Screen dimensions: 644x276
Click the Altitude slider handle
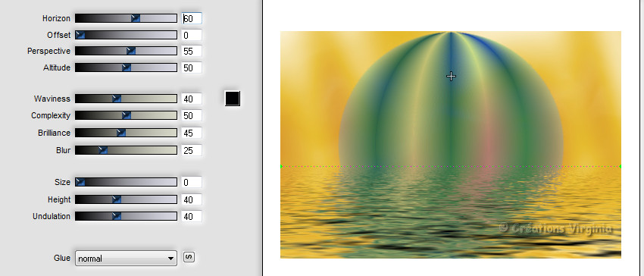coord(127,67)
